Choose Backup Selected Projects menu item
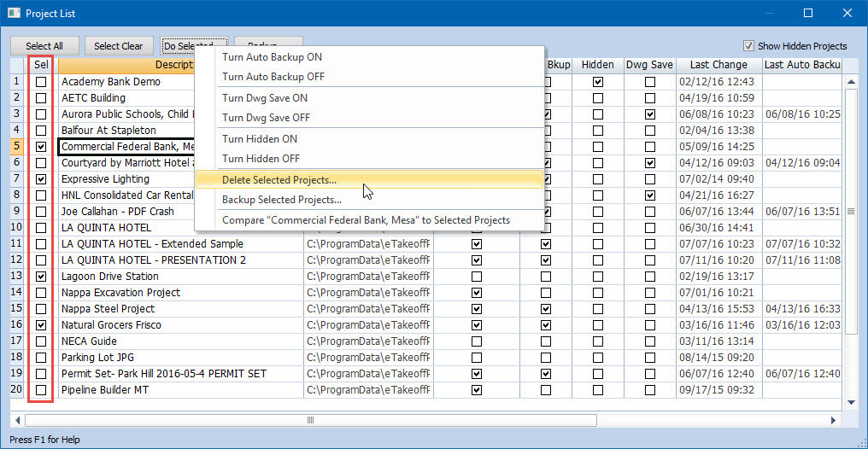The image size is (868, 449). (369, 200)
